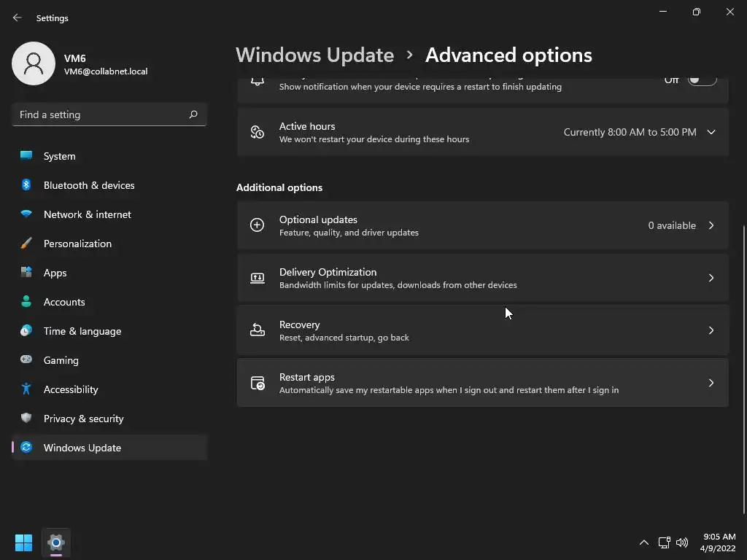The image size is (747, 560).
Task: Expand the Active hours section
Action: pos(711,132)
